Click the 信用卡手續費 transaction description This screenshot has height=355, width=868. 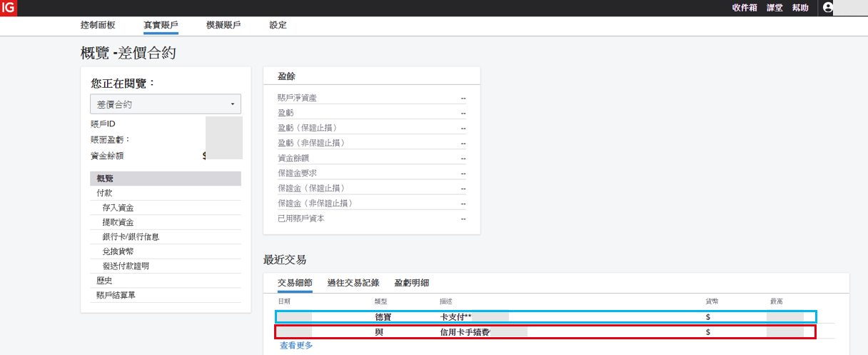(x=465, y=332)
